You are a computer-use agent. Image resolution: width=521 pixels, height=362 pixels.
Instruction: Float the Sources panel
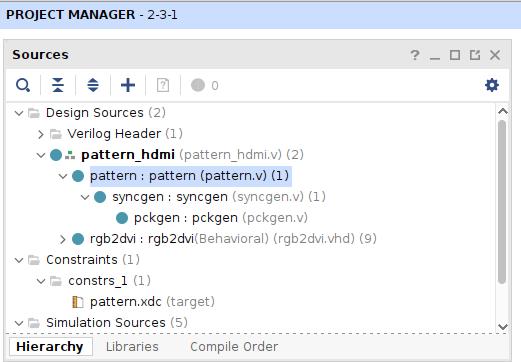(x=475, y=55)
